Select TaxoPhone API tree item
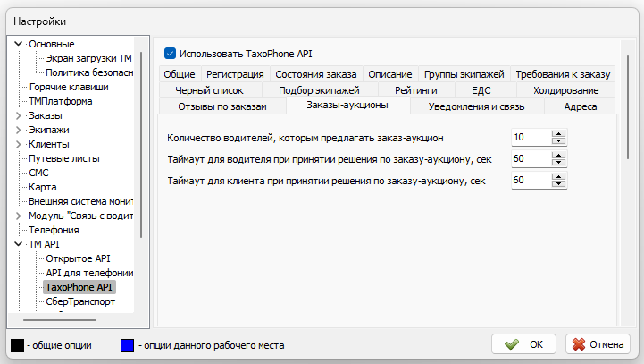Image resolution: width=644 pixels, height=364 pixels. [79, 287]
